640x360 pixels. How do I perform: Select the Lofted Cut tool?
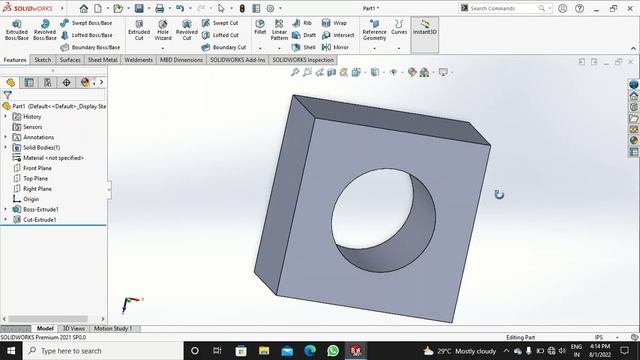[220, 36]
